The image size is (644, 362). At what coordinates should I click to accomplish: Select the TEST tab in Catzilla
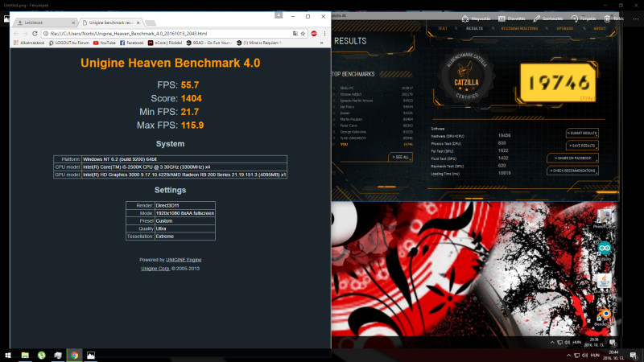point(442,28)
